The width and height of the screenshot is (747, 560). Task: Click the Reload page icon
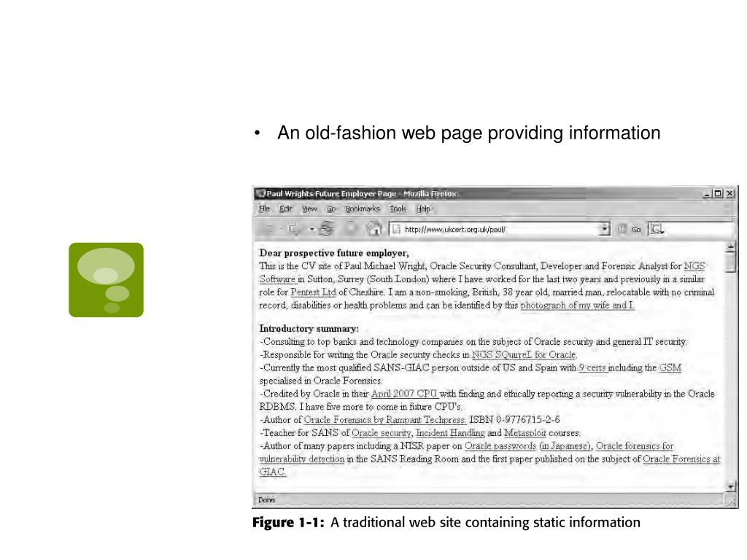327,229
